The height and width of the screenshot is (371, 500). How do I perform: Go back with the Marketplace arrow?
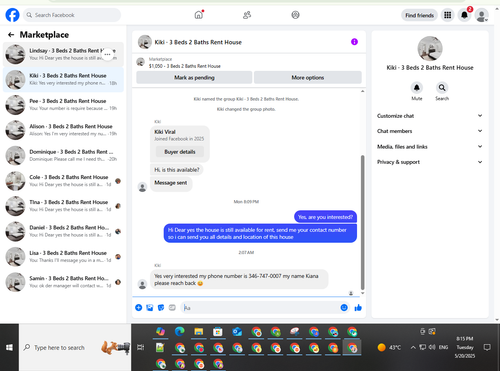point(11,35)
